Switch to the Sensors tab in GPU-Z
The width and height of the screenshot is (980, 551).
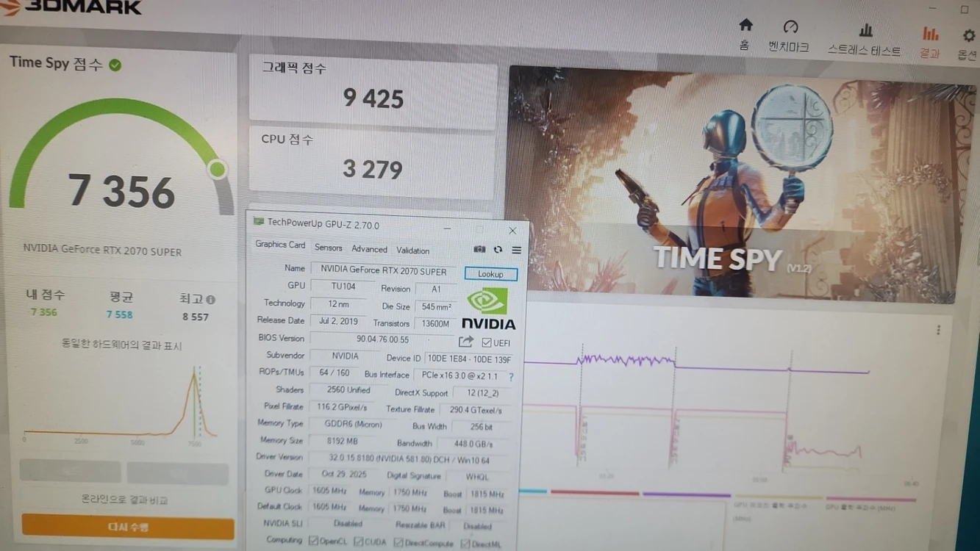pos(329,248)
